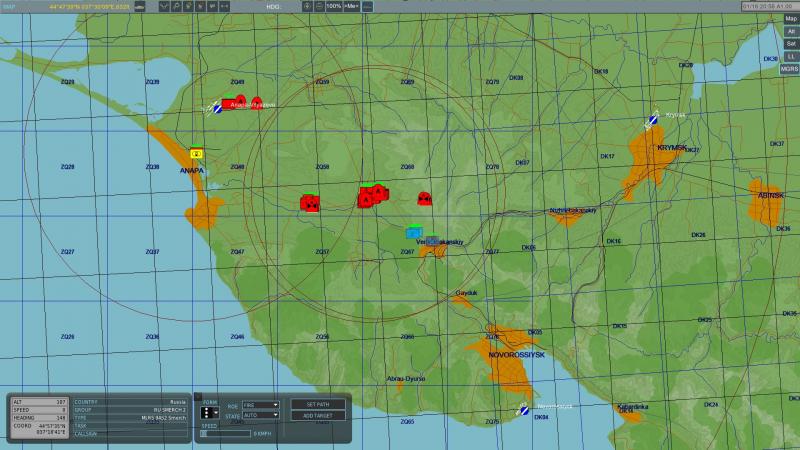Click the SET PATH button
This screenshot has width=800, height=450.
coord(318,404)
